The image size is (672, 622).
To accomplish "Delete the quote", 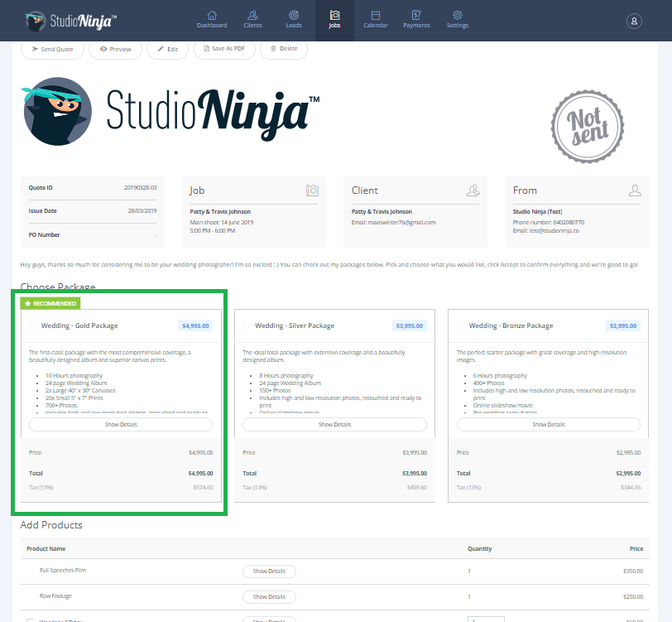I will 284,49.
